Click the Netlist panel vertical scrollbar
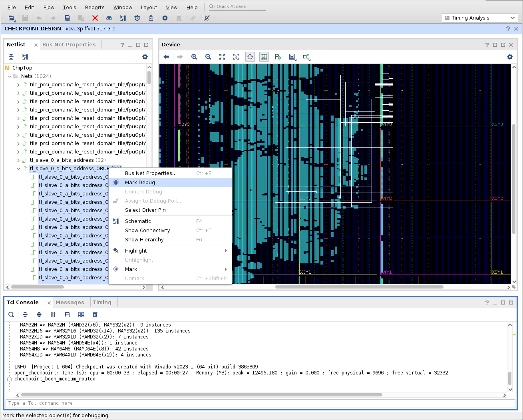The height and width of the screenshot is (420, 523). (149, 78)
